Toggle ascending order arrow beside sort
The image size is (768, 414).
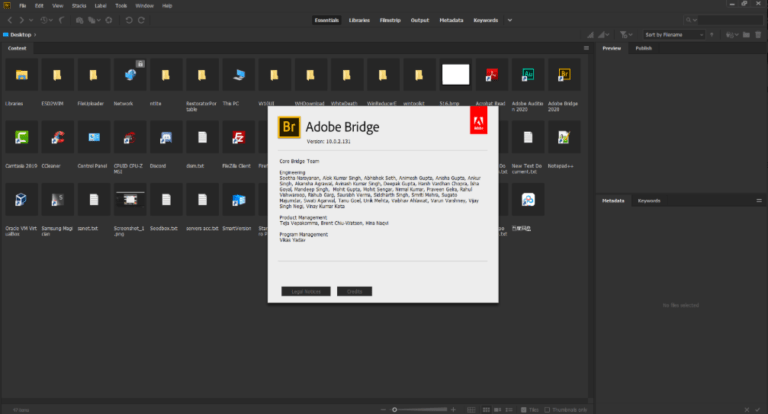[x=712, y=35]
